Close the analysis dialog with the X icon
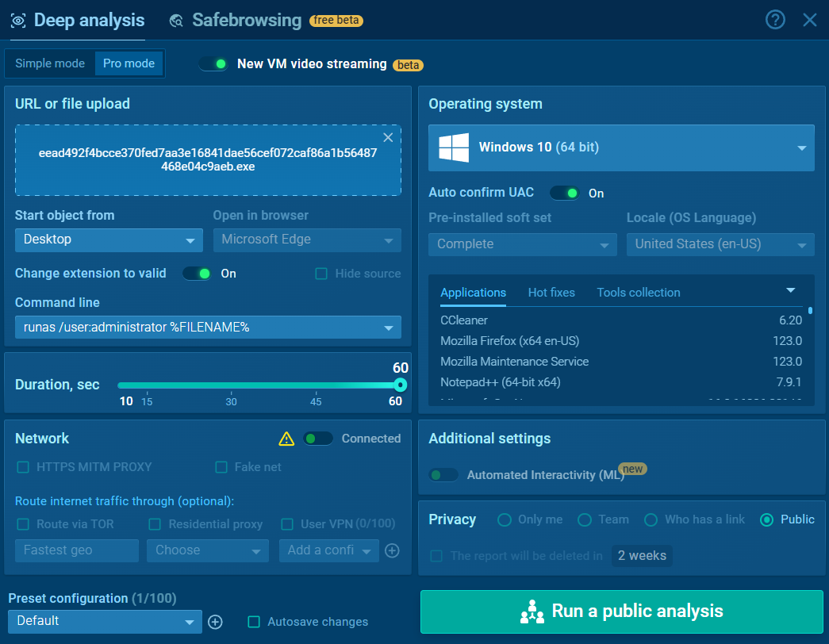The image size is (829, 644). click(809, 20)
